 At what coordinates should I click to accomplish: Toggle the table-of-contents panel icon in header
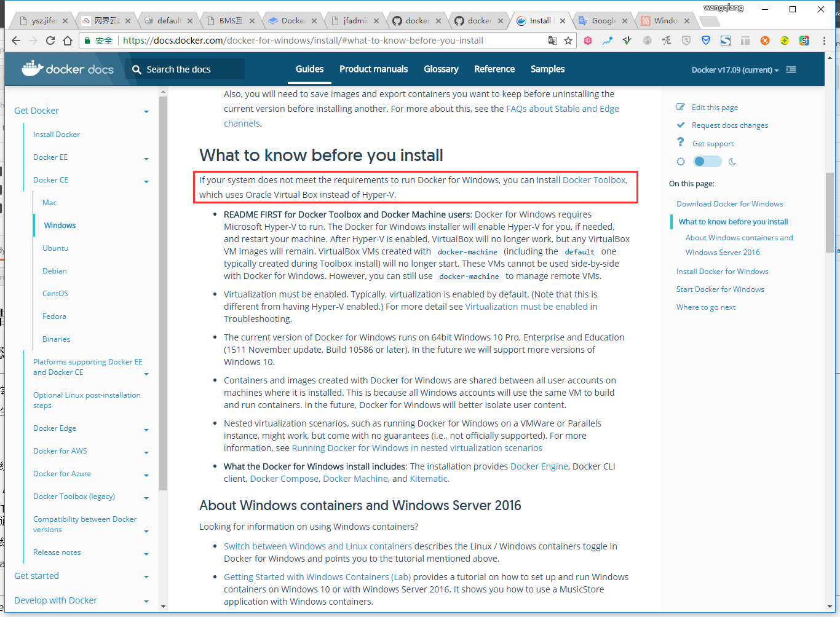click(791, 69)
